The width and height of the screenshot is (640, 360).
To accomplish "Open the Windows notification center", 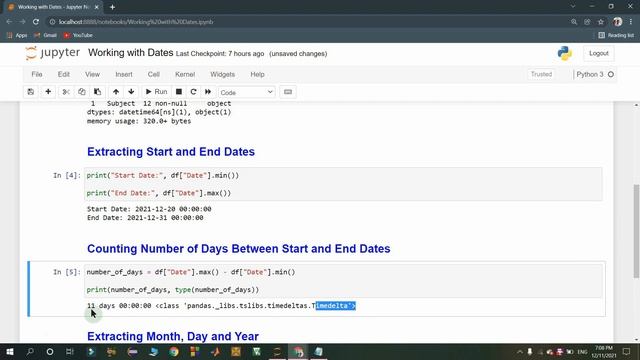I will click(x=627, y=351).
